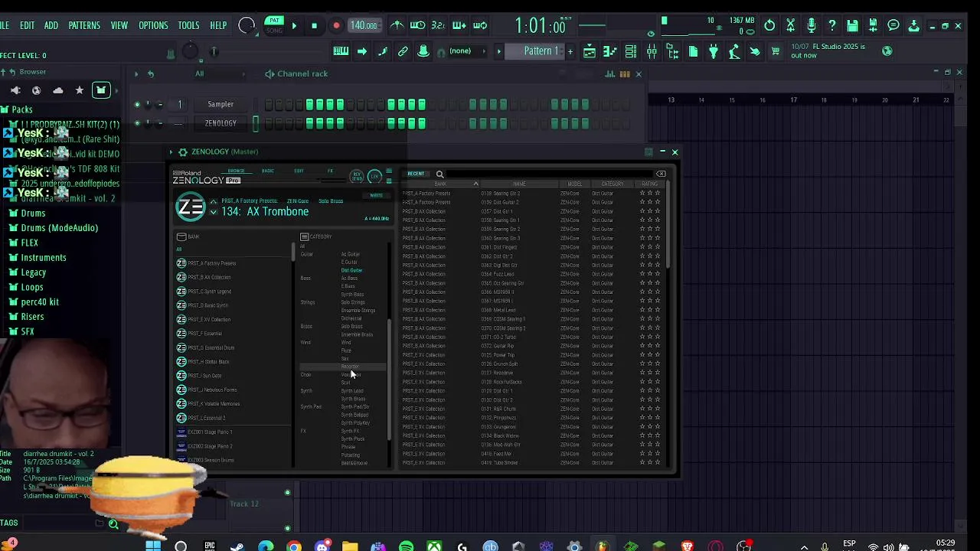Open the HELP menu
980x551 pixels.
(x=218, y=25)
